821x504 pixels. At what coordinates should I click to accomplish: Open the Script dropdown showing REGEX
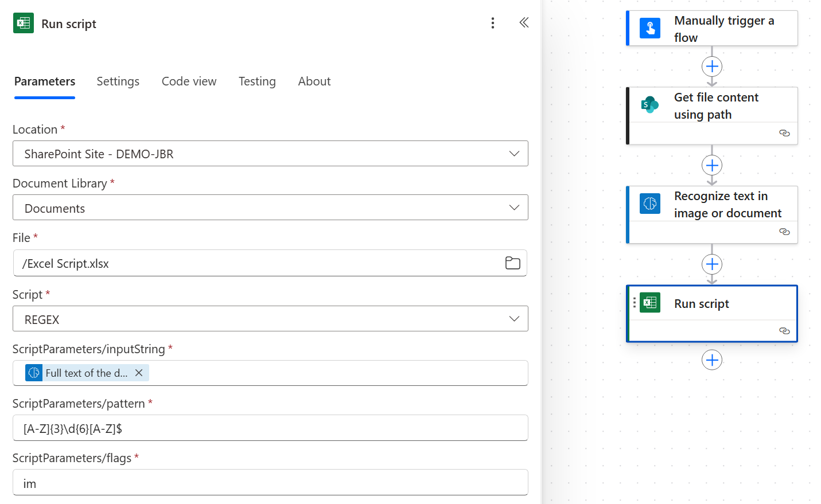pyautogui.click(x=514, y=319)
